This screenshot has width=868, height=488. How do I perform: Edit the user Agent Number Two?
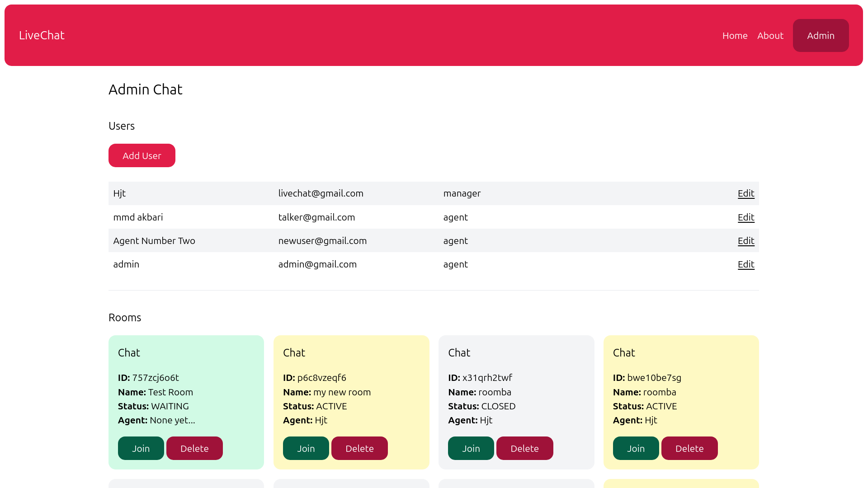click(x=745, y=241)
